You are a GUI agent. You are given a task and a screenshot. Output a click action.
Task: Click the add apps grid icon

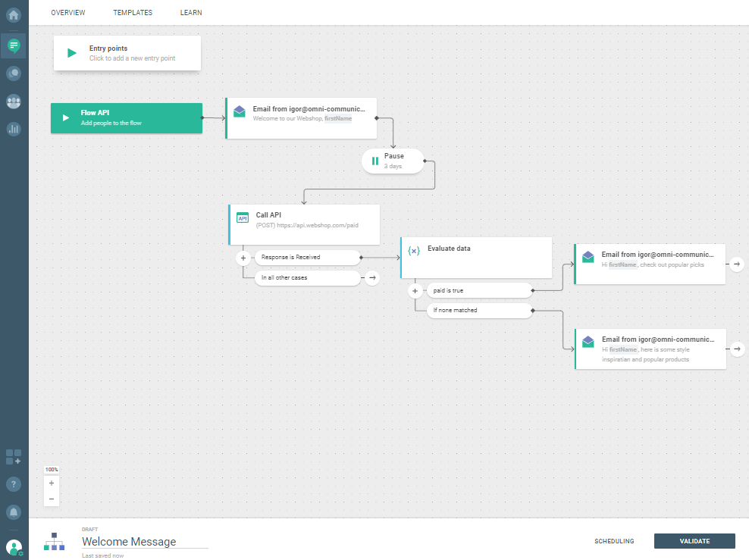click(x=14, y=456)
